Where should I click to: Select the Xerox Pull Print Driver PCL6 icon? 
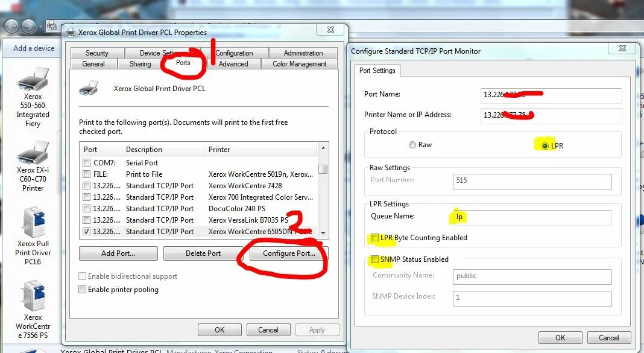[x=33, y=237]
